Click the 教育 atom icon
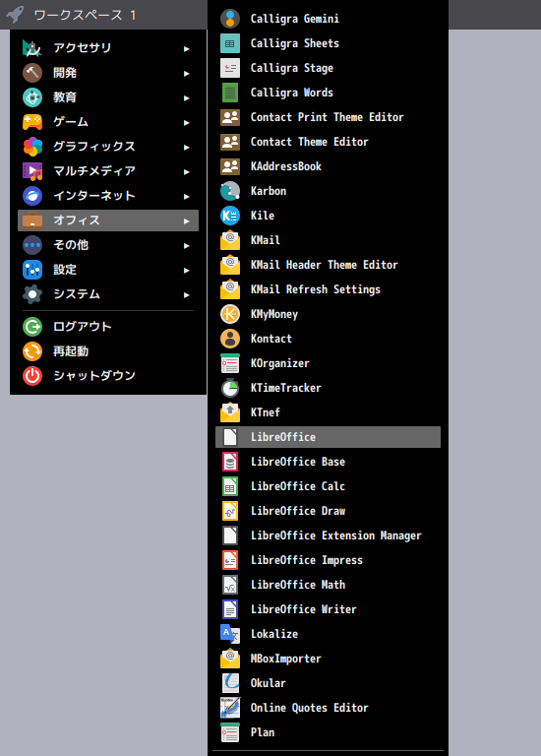 click(32, 97)
